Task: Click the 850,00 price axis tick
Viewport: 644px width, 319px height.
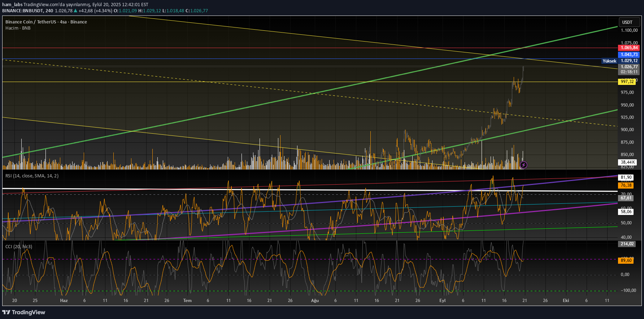Action: pos(627,155)
